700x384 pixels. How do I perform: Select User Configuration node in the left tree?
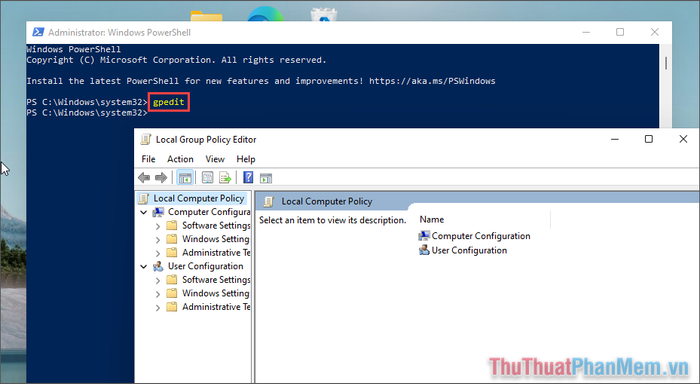pyautogui.click(x=205, y=266)
